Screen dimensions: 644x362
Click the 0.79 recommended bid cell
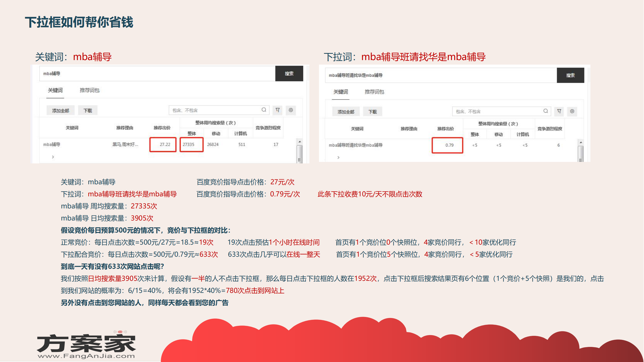(x=447, y=145)
